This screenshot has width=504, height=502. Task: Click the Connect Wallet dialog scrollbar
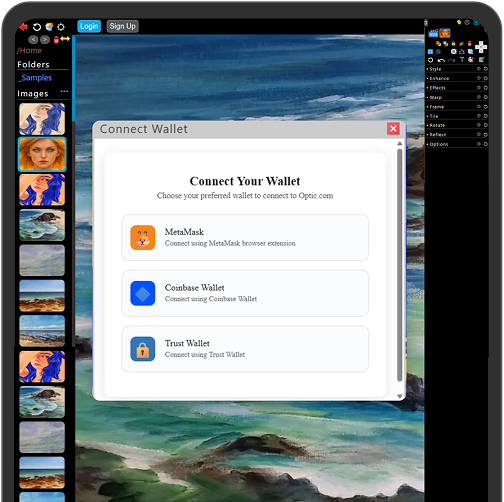399,265
